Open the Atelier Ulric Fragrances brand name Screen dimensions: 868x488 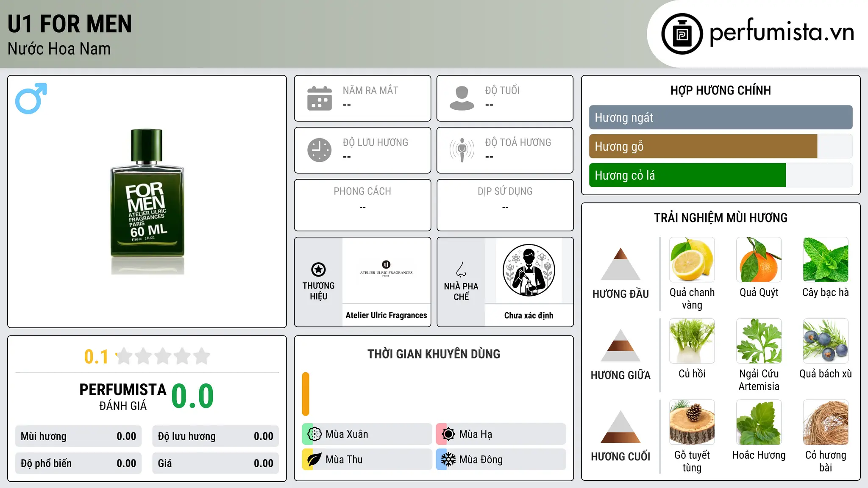(x=386, y=315)
